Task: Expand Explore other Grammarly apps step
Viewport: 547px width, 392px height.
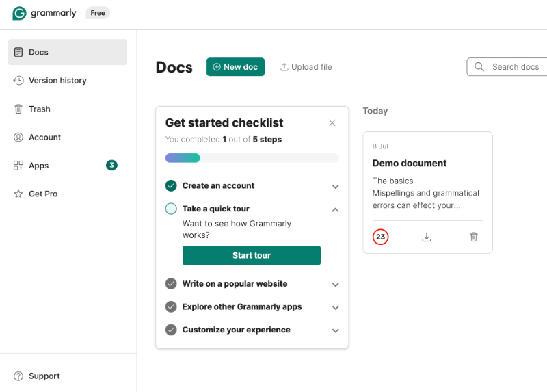Action: tap(335, 308)
